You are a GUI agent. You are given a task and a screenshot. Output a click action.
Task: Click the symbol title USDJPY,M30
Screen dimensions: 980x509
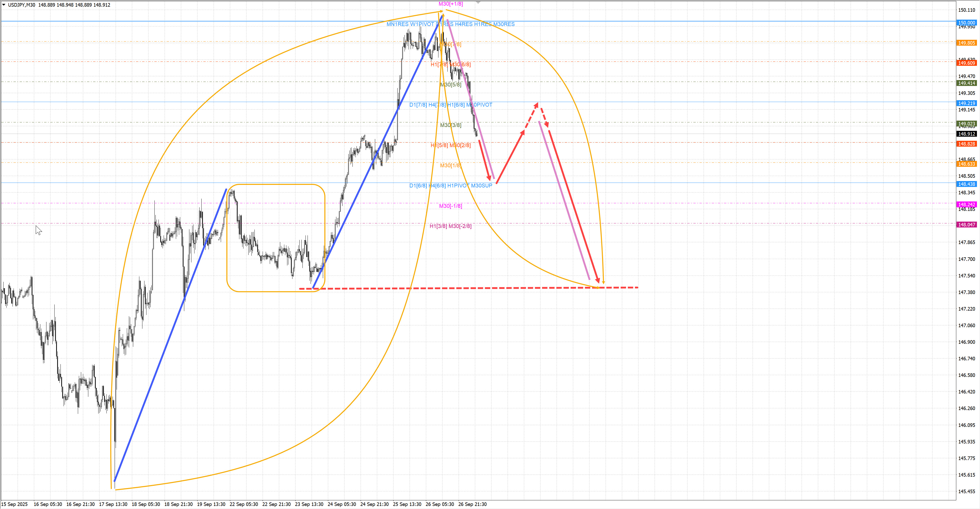pos(22,5)
